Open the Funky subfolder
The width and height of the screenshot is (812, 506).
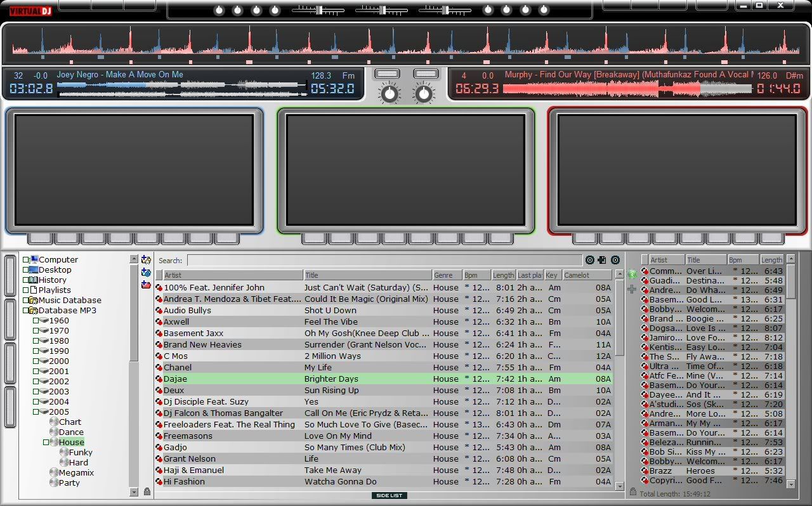(81, 452)
